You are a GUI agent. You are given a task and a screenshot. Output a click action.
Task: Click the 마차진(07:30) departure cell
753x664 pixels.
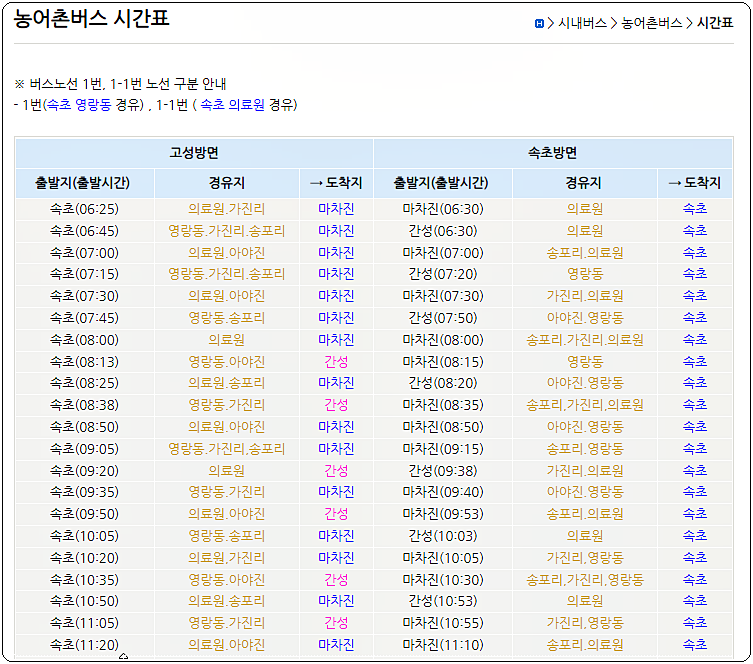pos(443,296)
